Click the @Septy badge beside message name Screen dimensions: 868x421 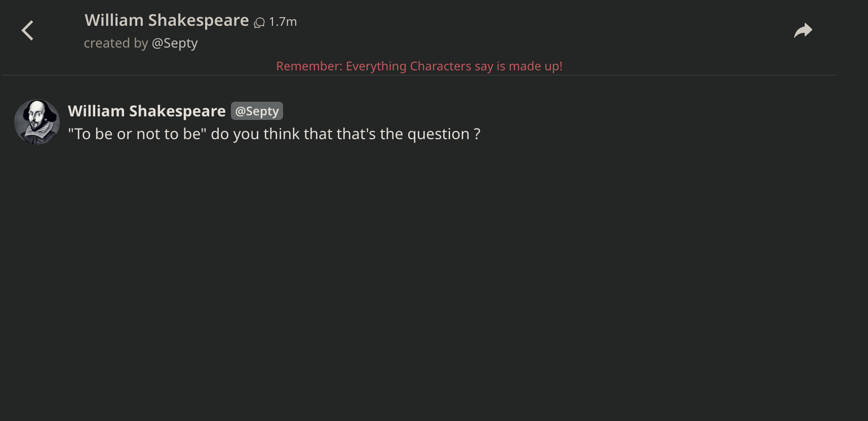pos(257,111)
